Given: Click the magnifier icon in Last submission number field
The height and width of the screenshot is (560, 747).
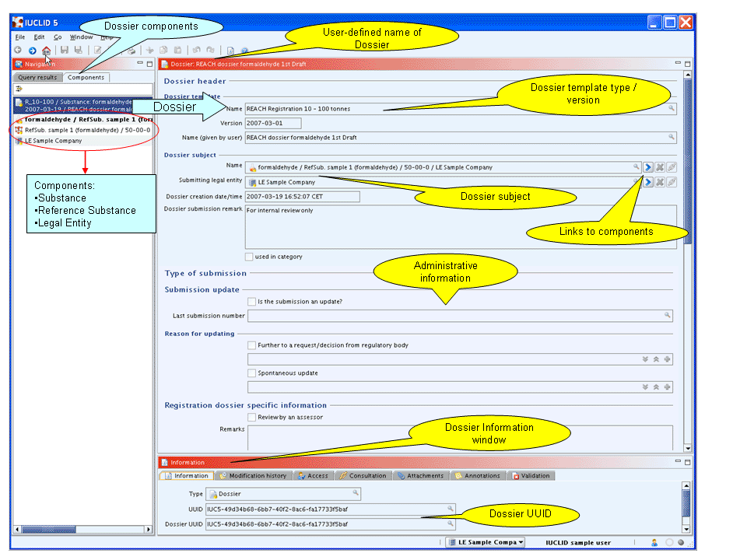Looking at the screenshot, I should pyautogui.click(x=668, y=316).
